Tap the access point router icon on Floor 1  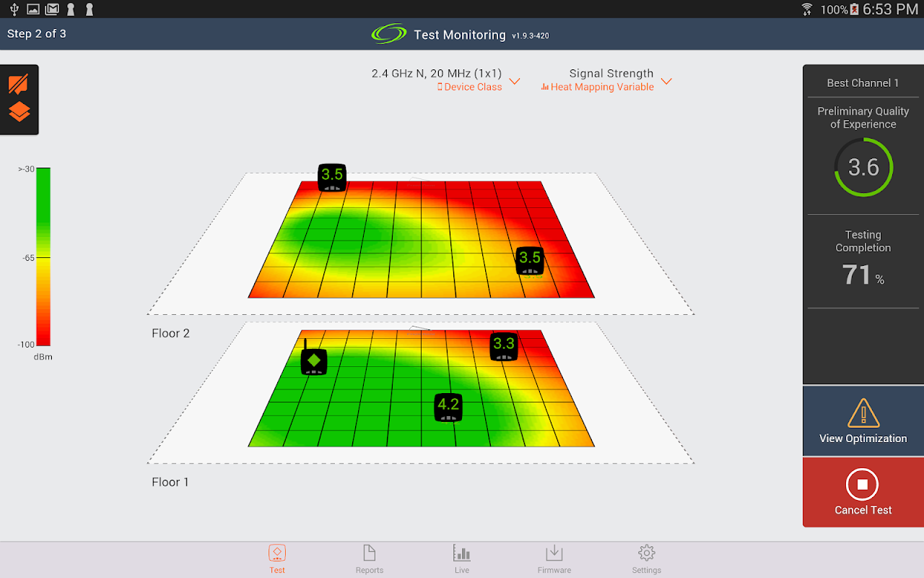[x=313, y=358]
